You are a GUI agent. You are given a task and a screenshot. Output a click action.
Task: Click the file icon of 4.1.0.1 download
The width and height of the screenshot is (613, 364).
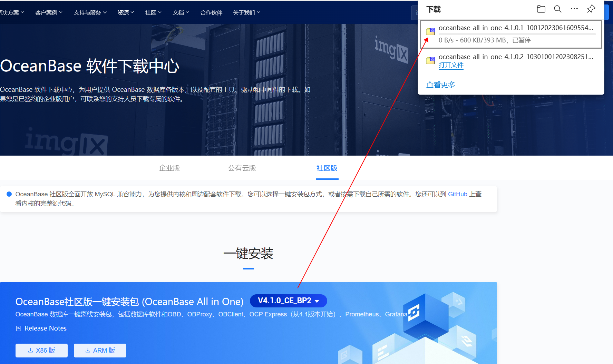point(430,31)
